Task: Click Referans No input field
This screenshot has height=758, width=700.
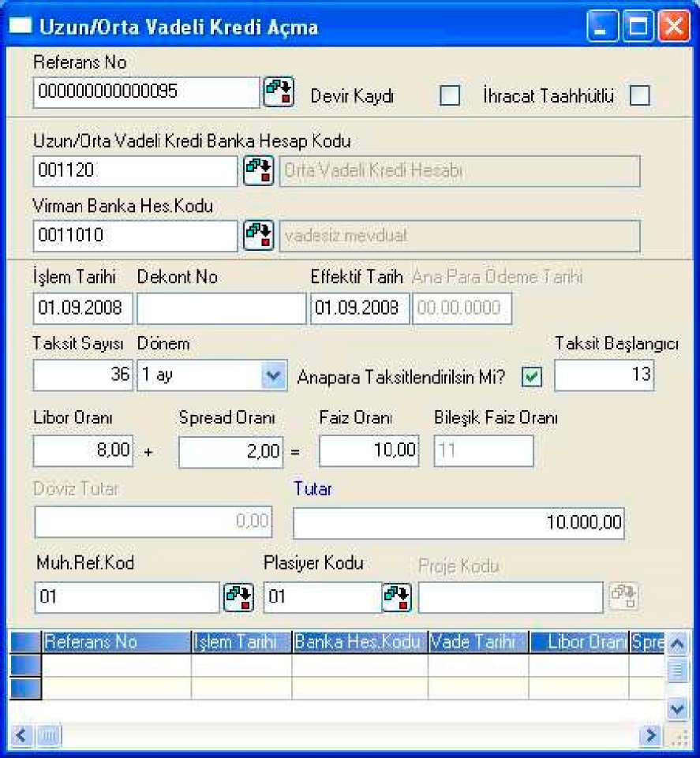Action: coord(147,92)
